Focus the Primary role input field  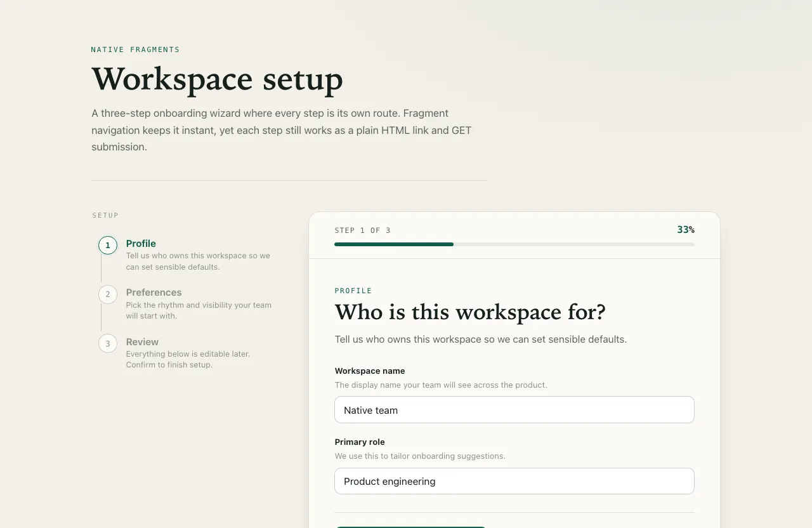point(514,481)
